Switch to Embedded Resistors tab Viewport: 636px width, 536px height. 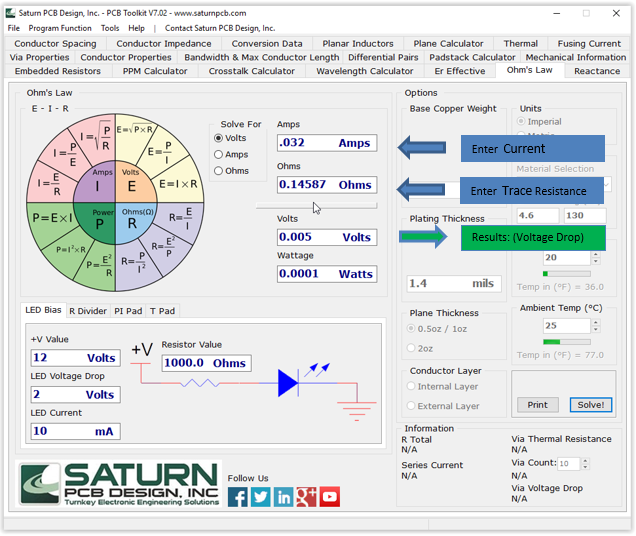click(58, 71)
